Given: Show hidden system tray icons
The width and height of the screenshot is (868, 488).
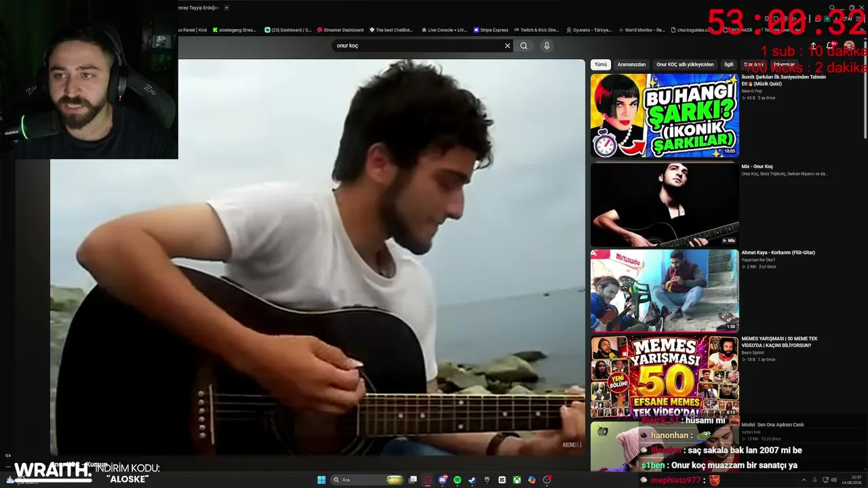Looking at the screenshot, I should click(804, 480).
